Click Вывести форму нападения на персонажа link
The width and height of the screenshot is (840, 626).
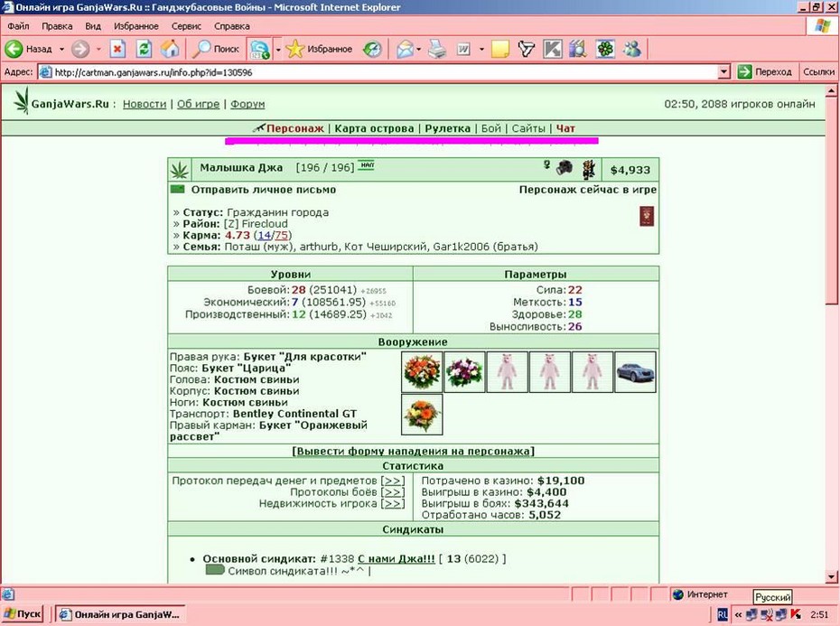[x=413, y=451]
